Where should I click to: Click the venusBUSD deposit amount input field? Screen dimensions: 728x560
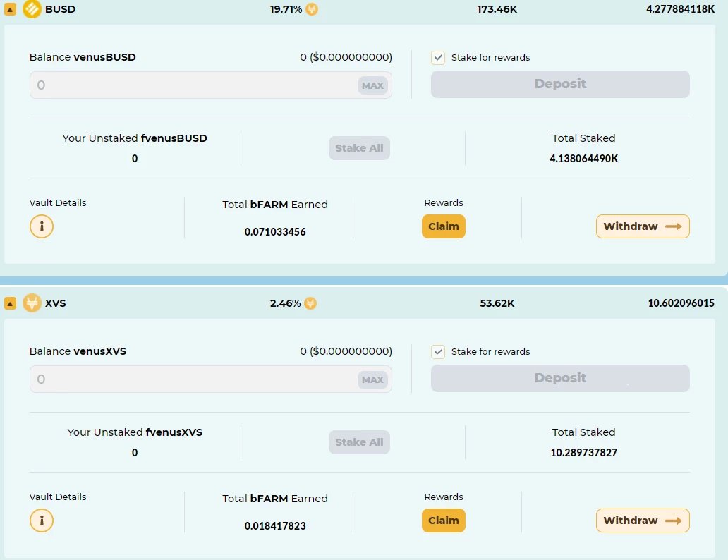click(176, 85)
